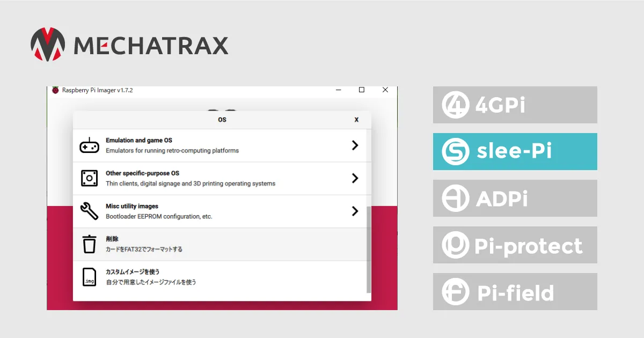644x338 pixels.
Task: Close the OS dialog with X
Action: point(356,120)
